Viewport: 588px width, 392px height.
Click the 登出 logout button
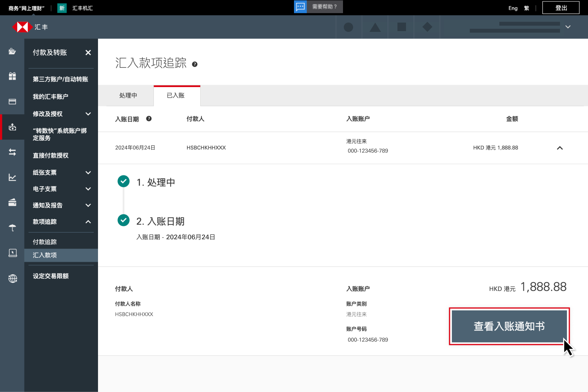click(561, 8)
